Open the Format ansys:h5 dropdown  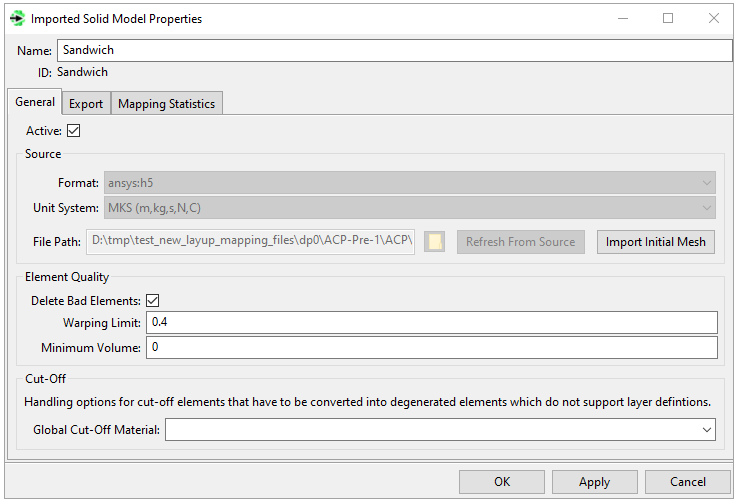coord(410,183)
